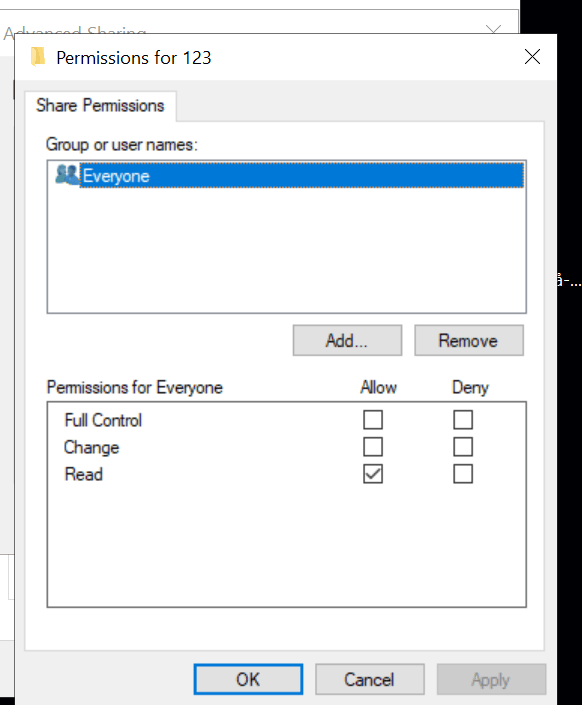Uncheck the Allow Read checkbox
The image size is (582, 705).
(x=373, y=474)
